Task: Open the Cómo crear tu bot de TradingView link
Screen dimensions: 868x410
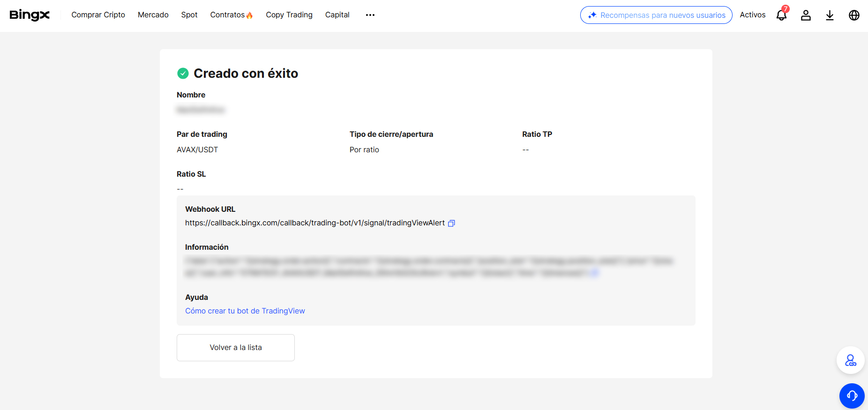Action: tap(245, 311)
